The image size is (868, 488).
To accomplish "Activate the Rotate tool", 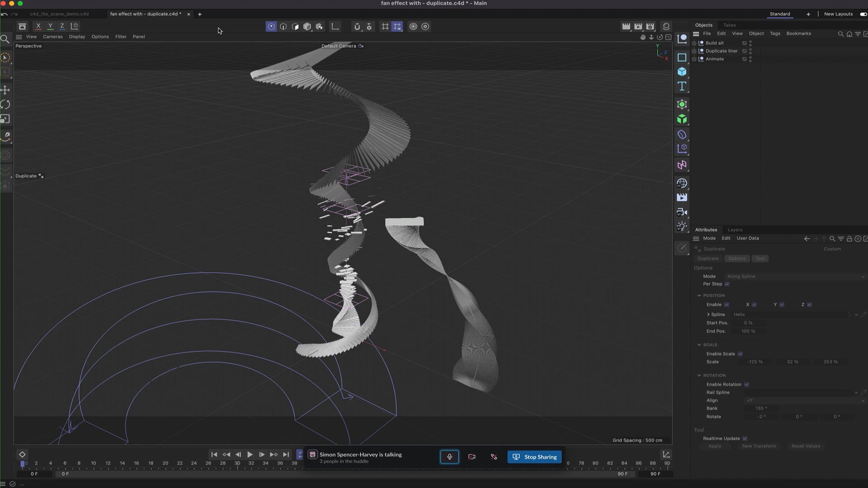I will click(x=5, y=104).
